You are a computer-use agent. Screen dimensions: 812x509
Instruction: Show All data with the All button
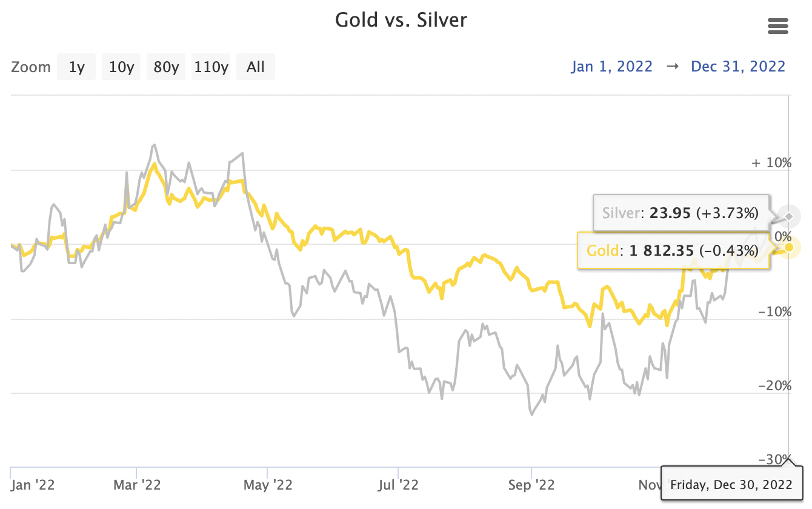[x=256, y=67]
